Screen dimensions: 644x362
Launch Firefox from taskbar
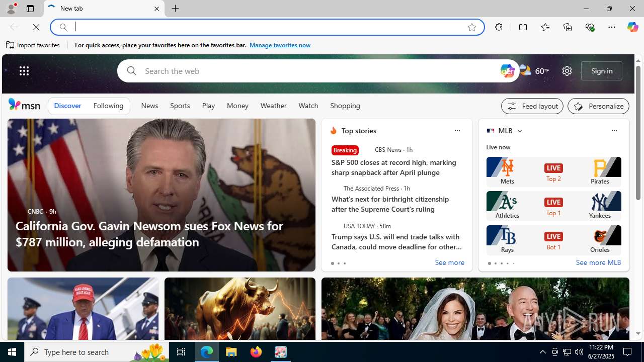tap(256, 352)
